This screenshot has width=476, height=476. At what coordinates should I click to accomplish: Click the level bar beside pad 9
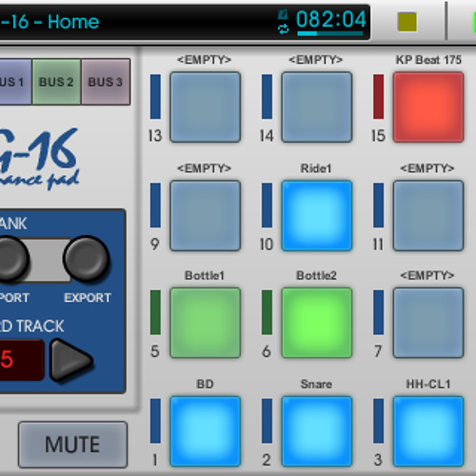coord(155,206)
